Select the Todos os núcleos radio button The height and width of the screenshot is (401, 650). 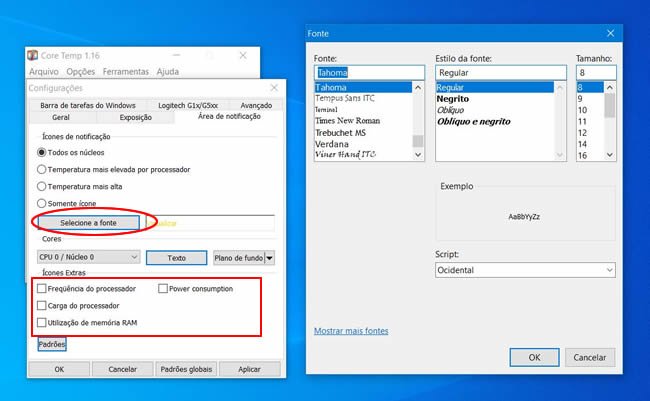tap(42, 152)
